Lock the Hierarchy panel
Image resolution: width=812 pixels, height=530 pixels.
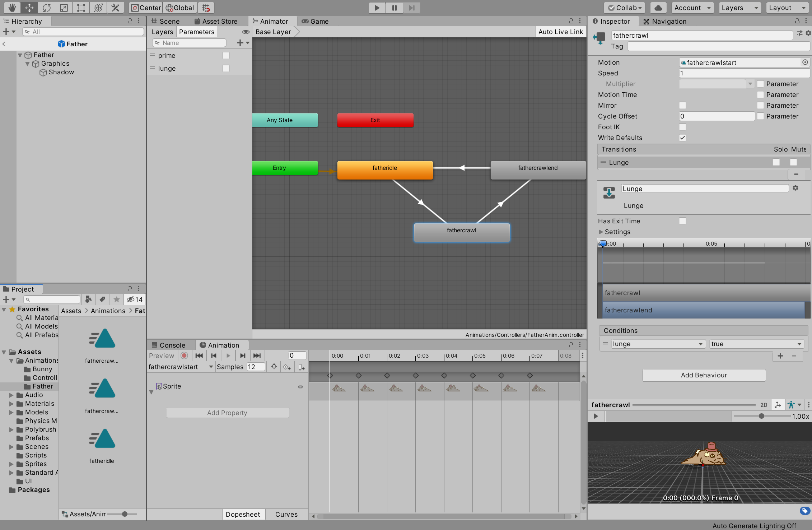pos(130,21)
